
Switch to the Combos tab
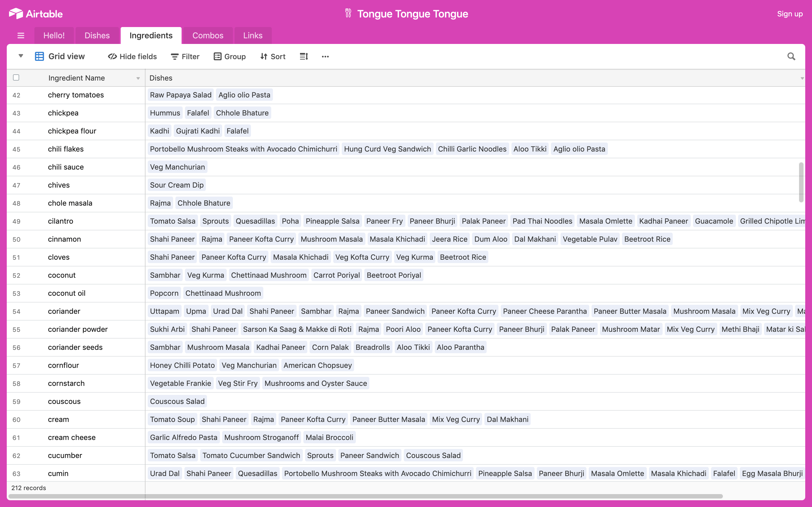(208, 35)
